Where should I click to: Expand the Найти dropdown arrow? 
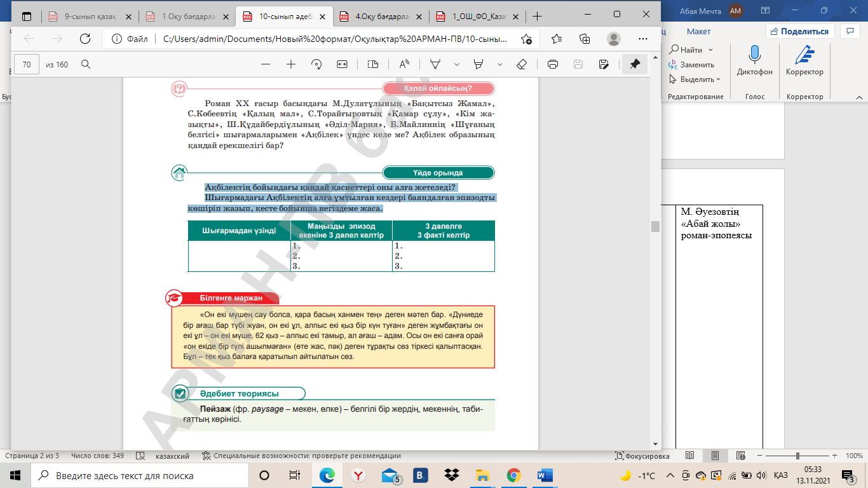pos(710,50)
